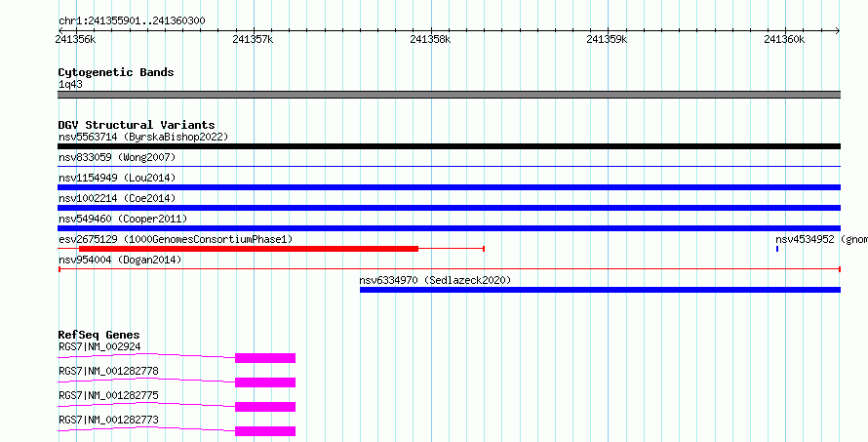Select the RGS7|NM_001282773 magenta exon block
The height and width of the screenshot is (442, 868).
click(265, 431)
